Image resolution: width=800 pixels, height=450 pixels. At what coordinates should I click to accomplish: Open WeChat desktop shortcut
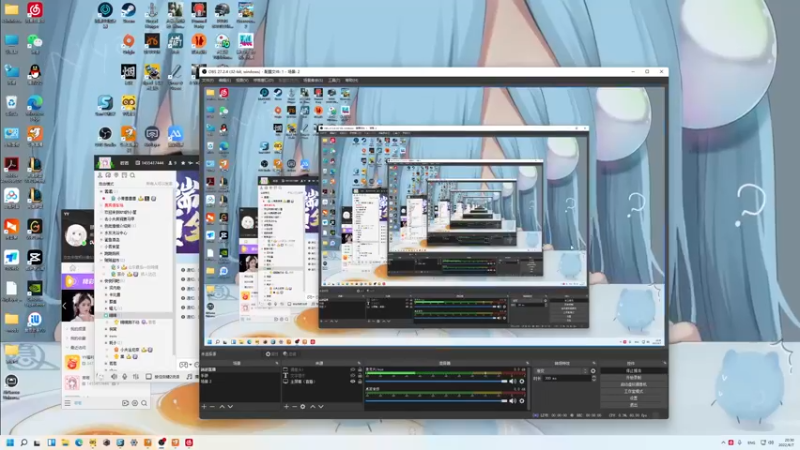(35, 43)
